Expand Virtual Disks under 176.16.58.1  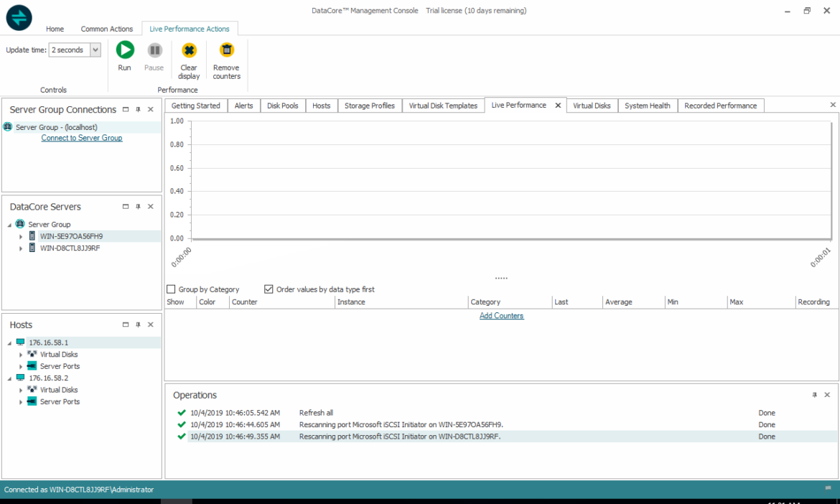point(21,355)
